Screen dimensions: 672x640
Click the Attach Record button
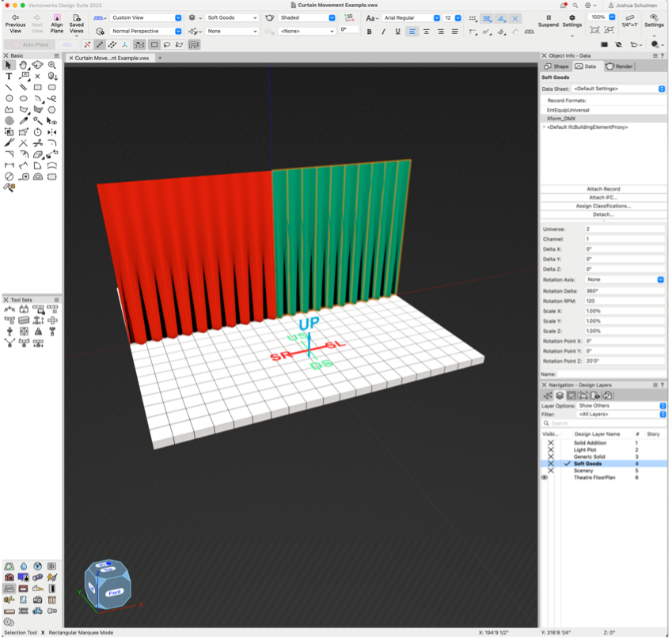602,189
